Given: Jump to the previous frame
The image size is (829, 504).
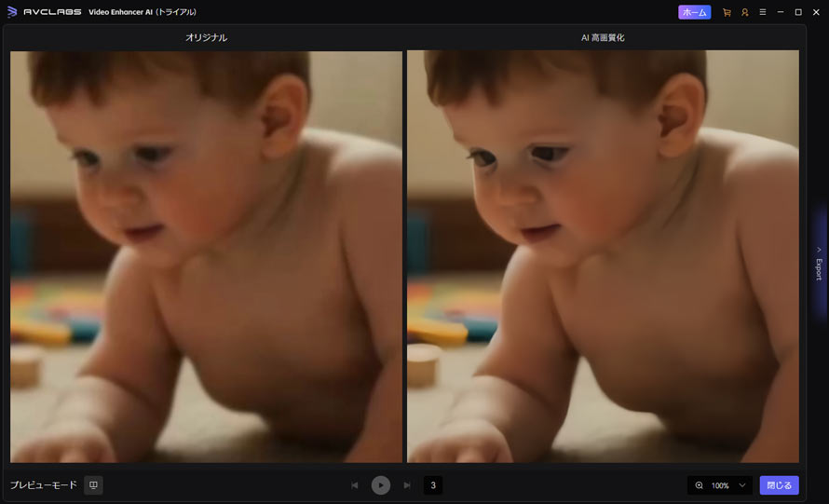Looking at the screenshot, I should point(354,485).
